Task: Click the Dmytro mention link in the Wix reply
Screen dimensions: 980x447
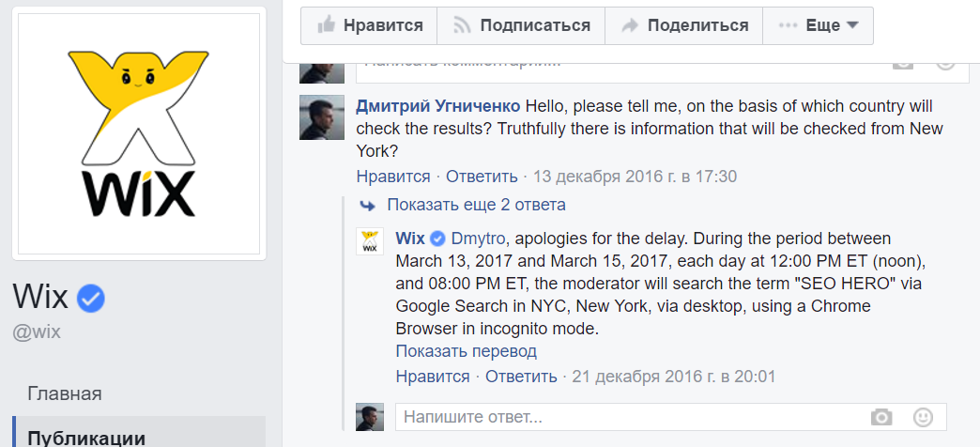Action: tap(480, 239)
